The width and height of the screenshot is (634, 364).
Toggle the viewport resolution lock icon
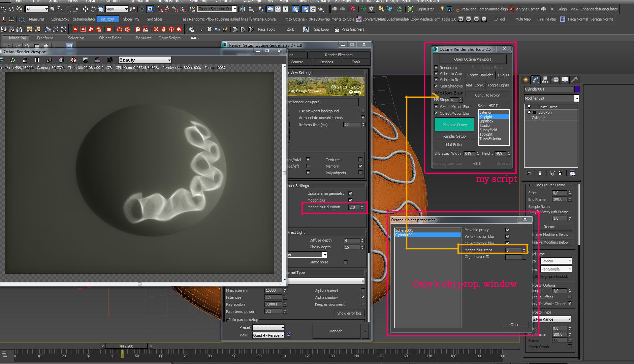25,60
